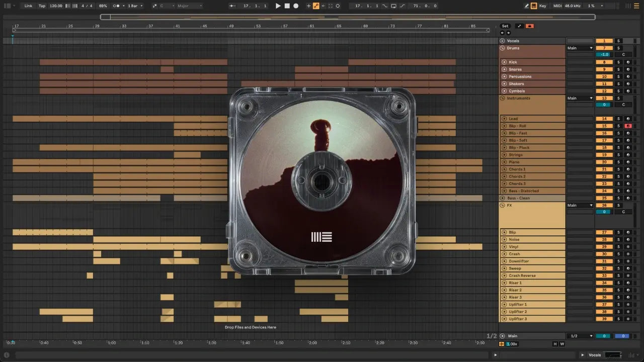Unfold the Downlifter track arrow

(504, 261)
